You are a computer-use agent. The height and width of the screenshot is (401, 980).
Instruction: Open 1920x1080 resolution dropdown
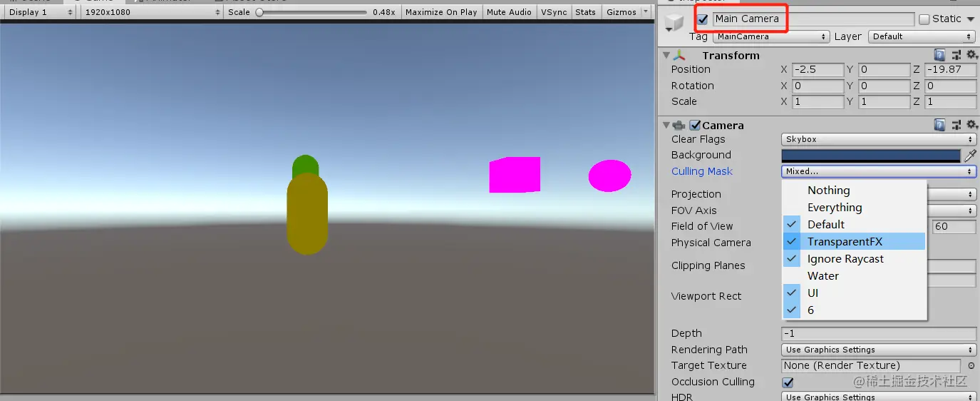pyautogui.click(x=152, y=12)
